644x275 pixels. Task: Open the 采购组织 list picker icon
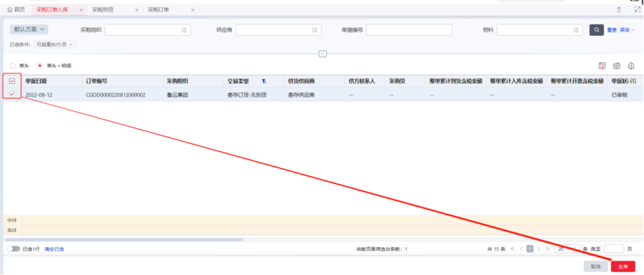click(x=185, y=30)
